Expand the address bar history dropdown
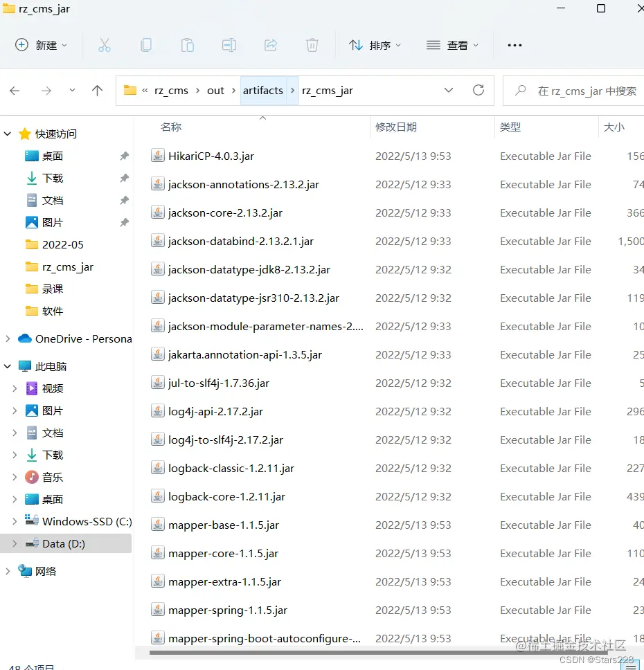The height and width of the screenshot is (670, 644). [449, 90]
